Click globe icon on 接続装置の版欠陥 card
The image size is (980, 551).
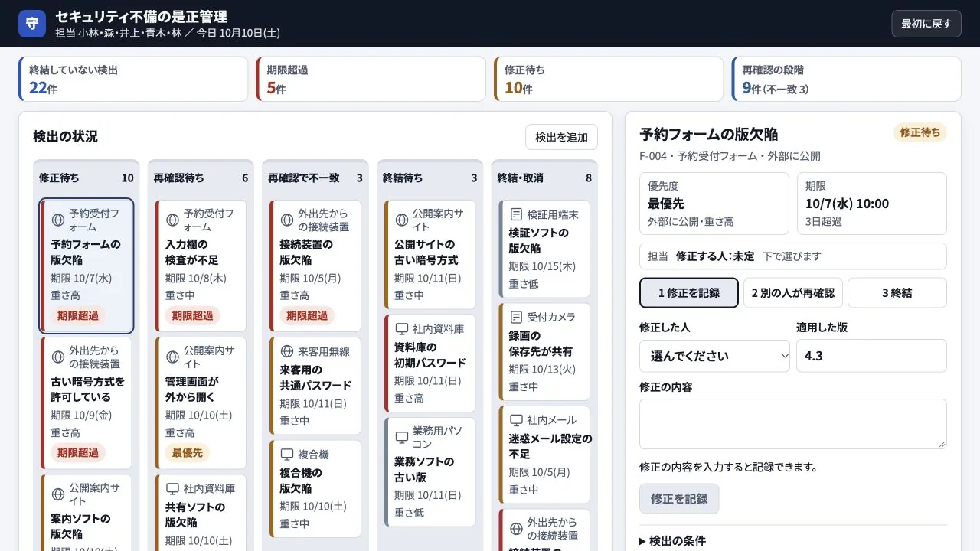[287, 220]
